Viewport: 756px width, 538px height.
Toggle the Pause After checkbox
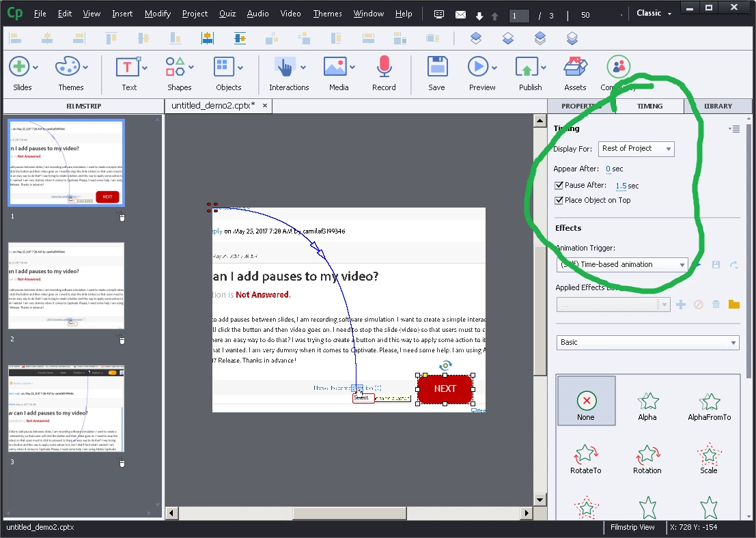point(559,185)
